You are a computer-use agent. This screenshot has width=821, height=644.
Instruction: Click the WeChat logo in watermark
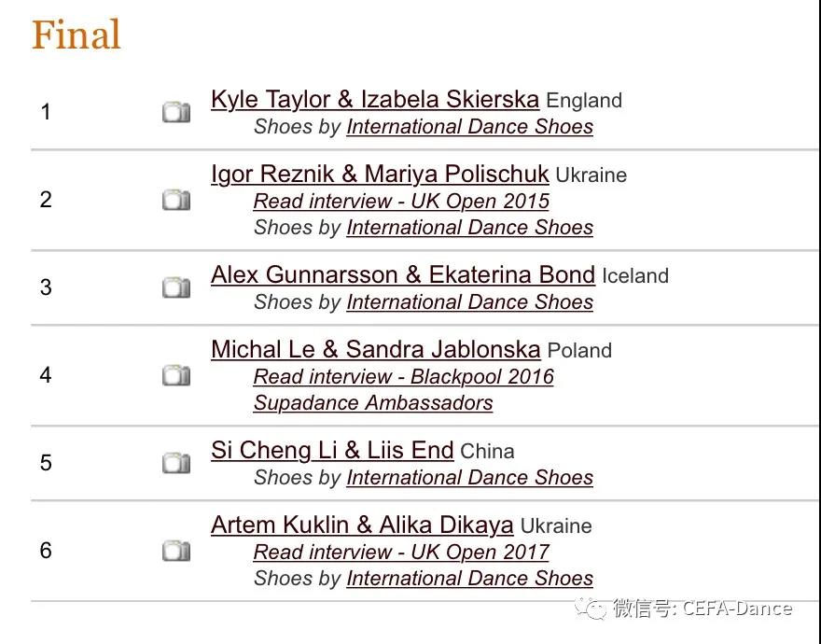click(x=591, y=608)
